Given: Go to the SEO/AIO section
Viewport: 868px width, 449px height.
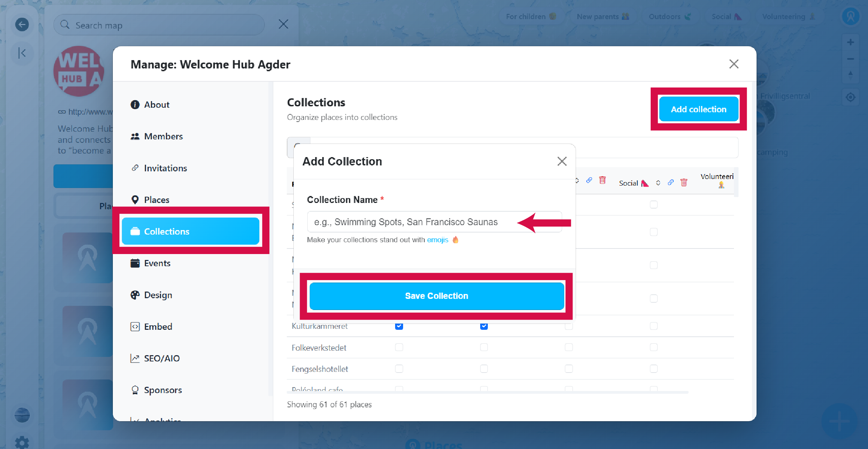Looking at the screenshot, I should click(191, 358).
